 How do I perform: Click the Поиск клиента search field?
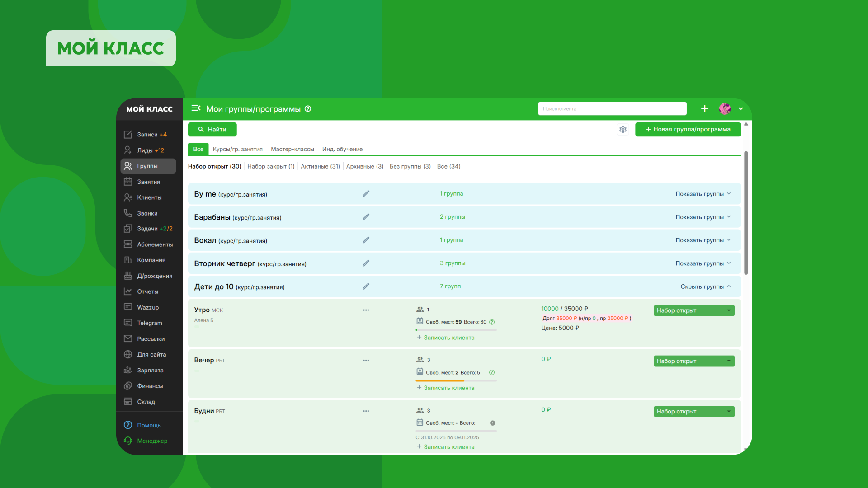[x=612, y=109]
